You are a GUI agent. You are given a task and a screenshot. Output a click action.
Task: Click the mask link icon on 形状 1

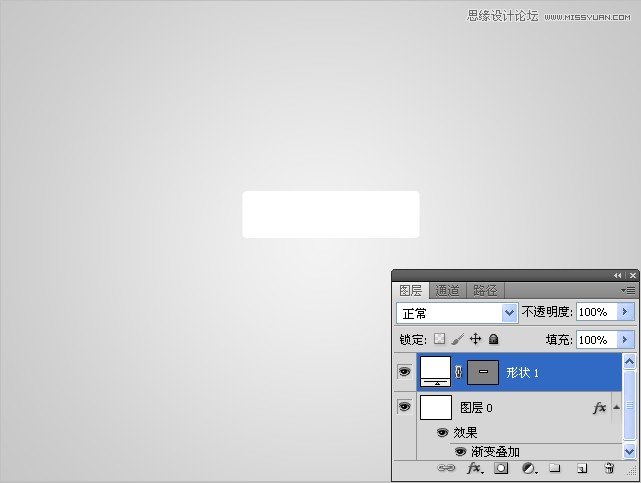(459, 372)
